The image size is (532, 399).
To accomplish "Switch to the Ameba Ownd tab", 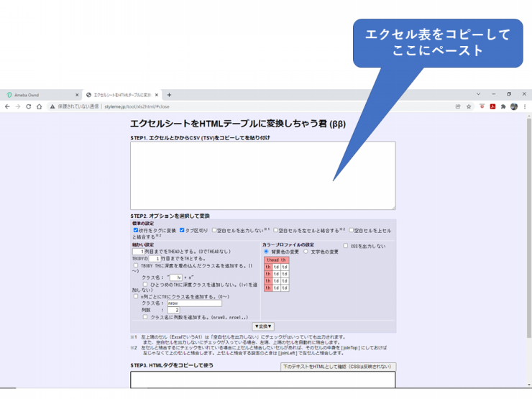I will [x=41, y=95].
